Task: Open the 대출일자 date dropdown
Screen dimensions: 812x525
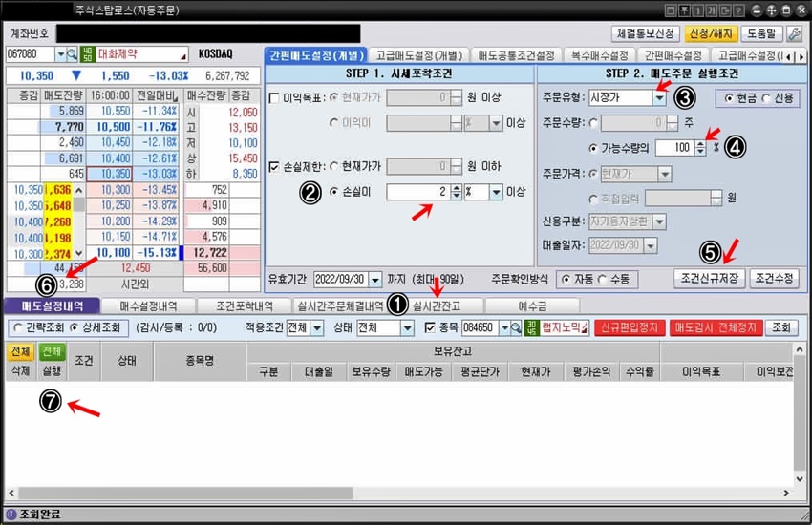Action: (651, 245)
